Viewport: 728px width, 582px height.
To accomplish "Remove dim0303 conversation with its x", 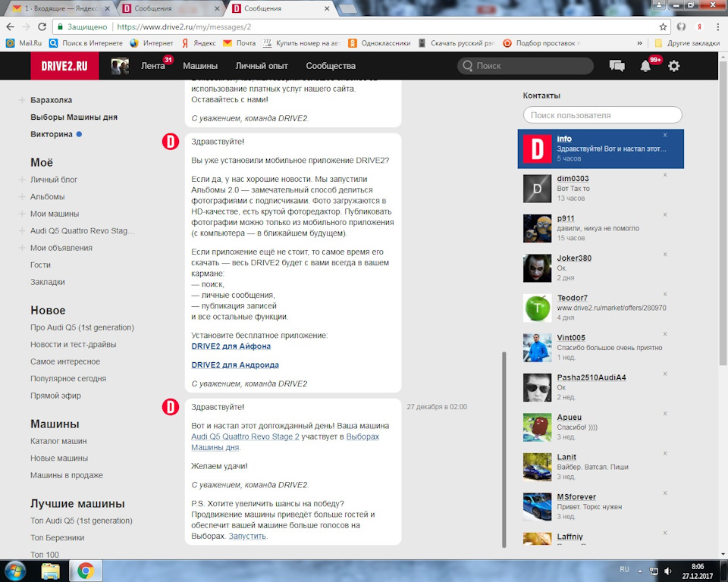I will point(665,175).
